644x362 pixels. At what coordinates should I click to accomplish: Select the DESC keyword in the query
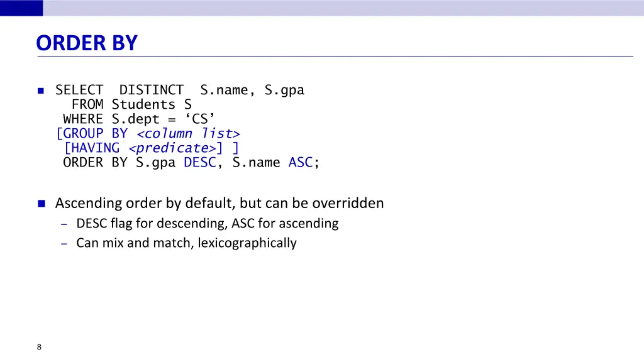[x=199, y=163]
